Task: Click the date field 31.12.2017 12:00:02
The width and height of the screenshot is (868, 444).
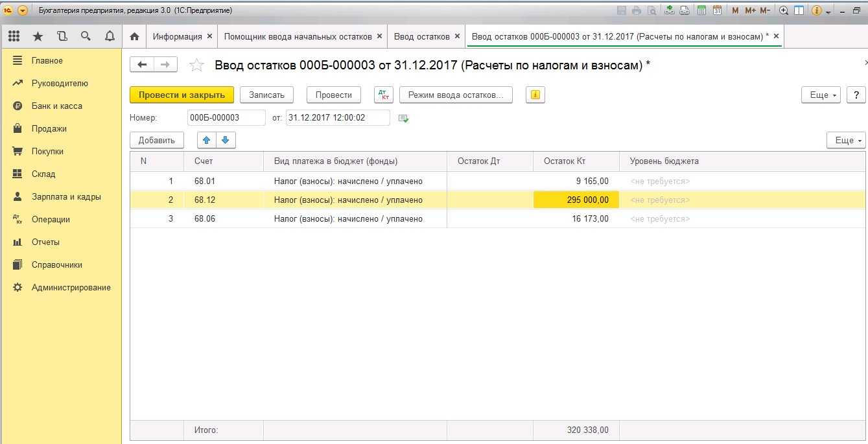Action: [x=338, y=117]
